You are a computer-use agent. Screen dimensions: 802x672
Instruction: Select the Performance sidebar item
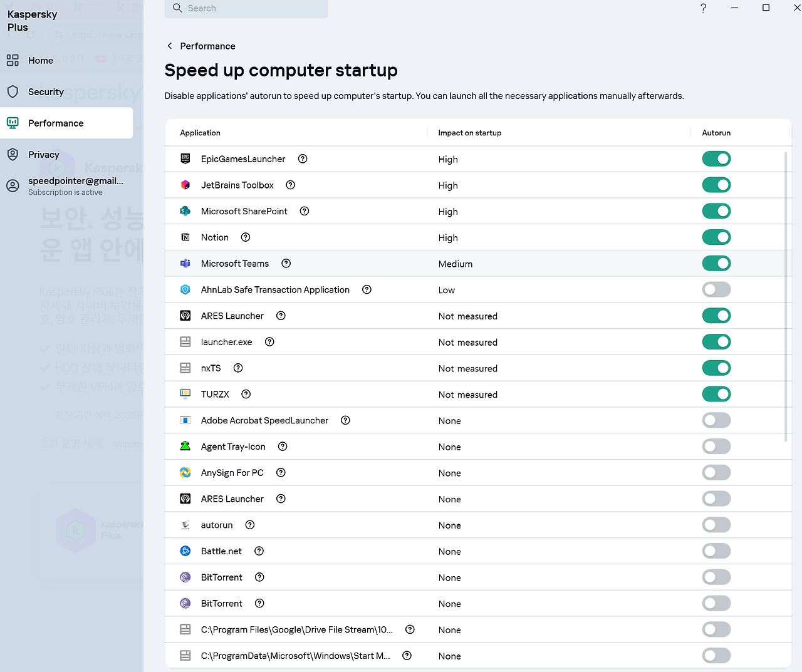pyautogui.click(x=66, y=123)
